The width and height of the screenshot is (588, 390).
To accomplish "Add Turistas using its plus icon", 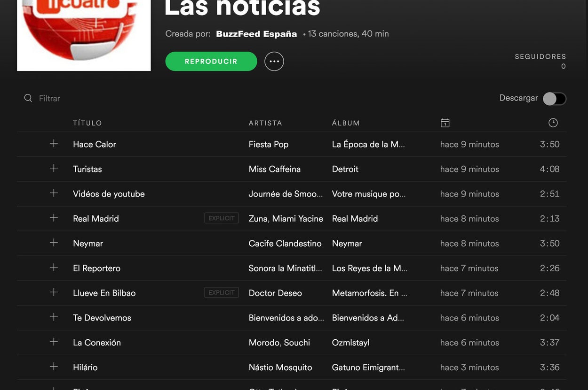I will (x=54, y=168).
